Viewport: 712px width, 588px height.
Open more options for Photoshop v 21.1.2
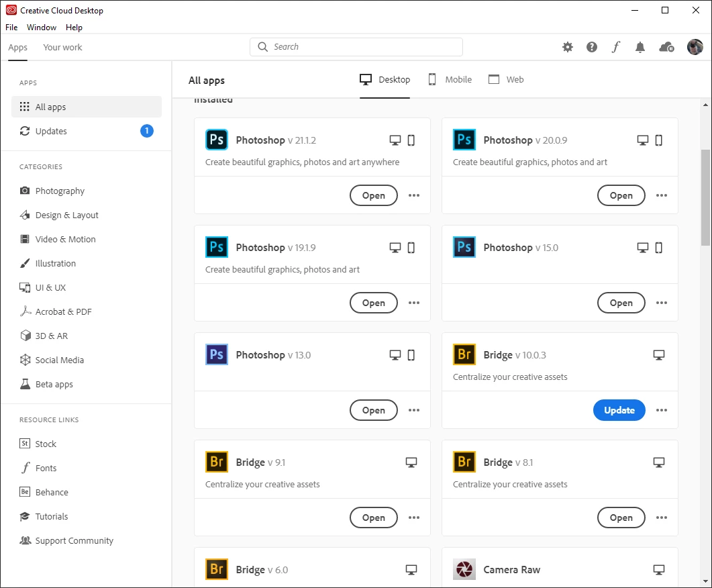(413, 195)
